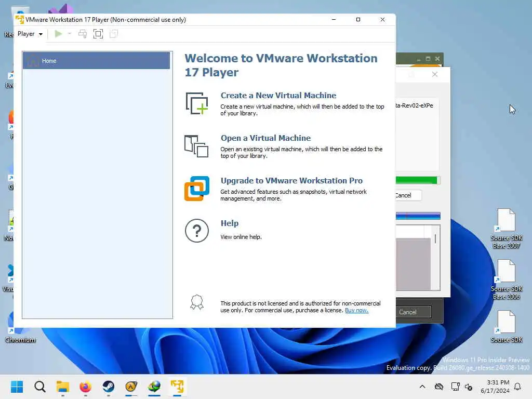The height and width of the screenshot is (399, 532).
Task: Click the blue progress bar in background dialog
Action: click(418, 216)
